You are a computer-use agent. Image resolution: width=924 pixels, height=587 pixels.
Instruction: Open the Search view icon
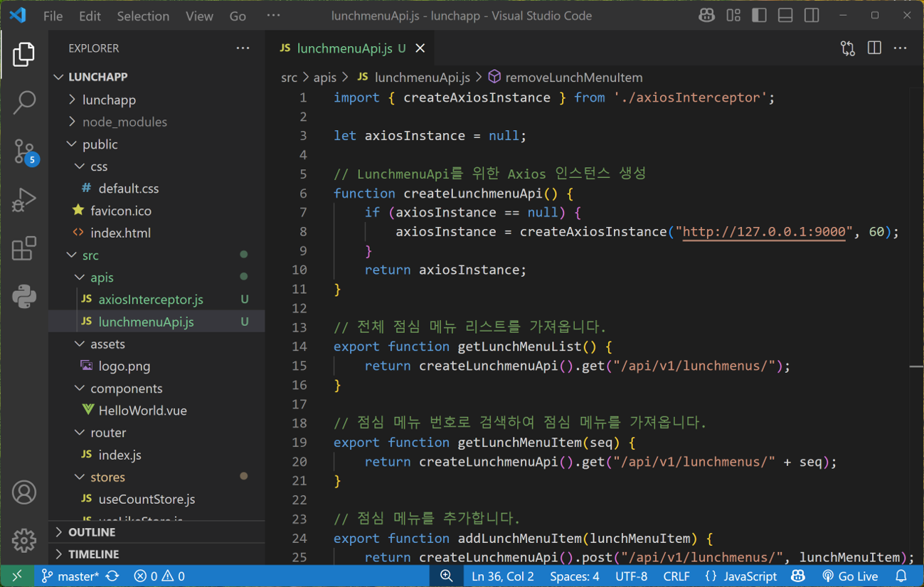[x=23, y=102]
